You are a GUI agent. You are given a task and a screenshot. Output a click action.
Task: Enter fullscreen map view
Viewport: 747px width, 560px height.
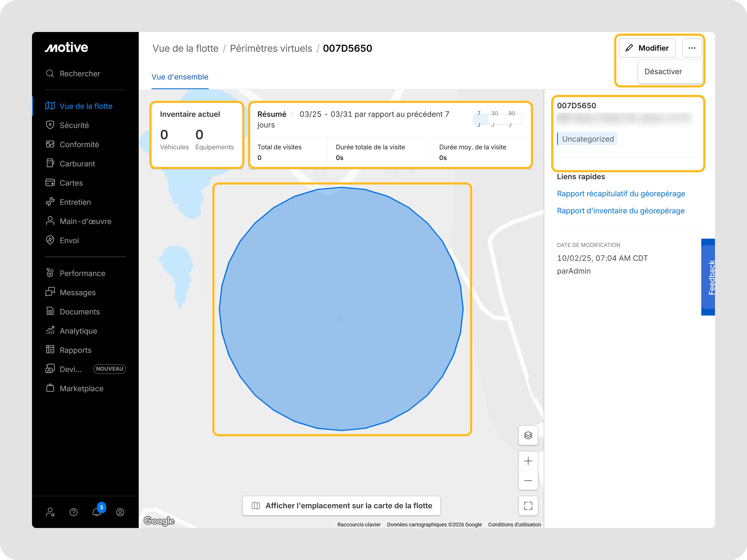pos(528,505)
